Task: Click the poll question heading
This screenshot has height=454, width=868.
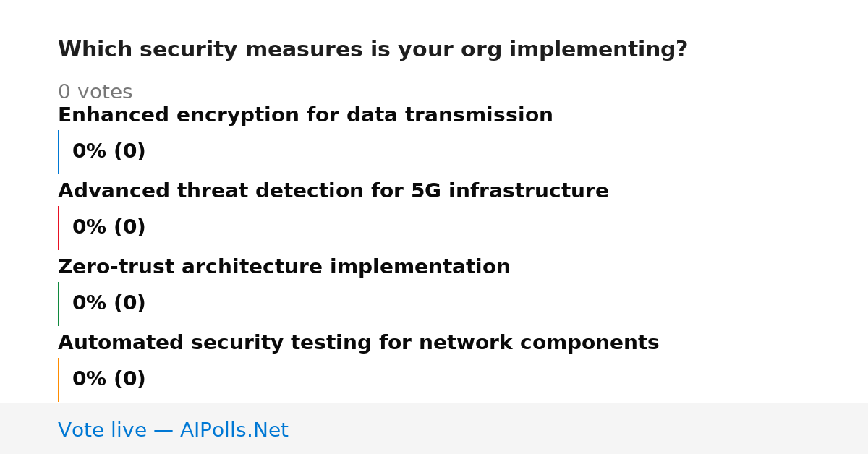Action: pyautogui.click(x=373, y=50)
